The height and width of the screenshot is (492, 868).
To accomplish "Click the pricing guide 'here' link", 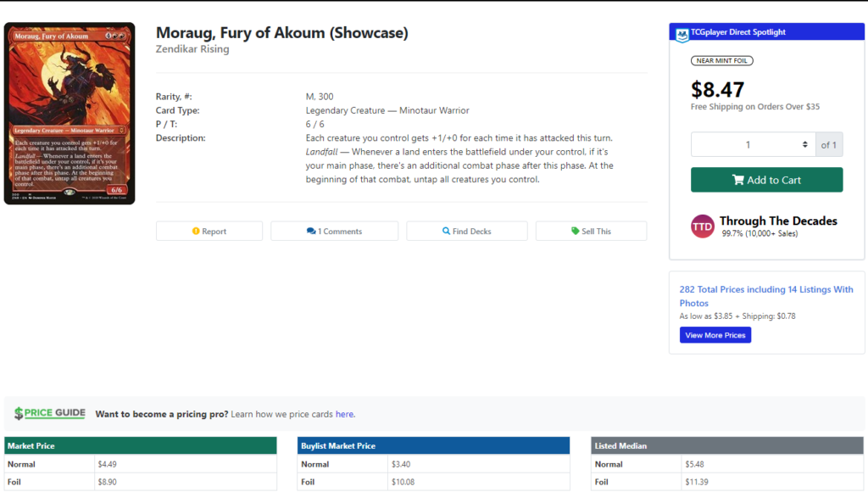I will (x=344, y=414).
